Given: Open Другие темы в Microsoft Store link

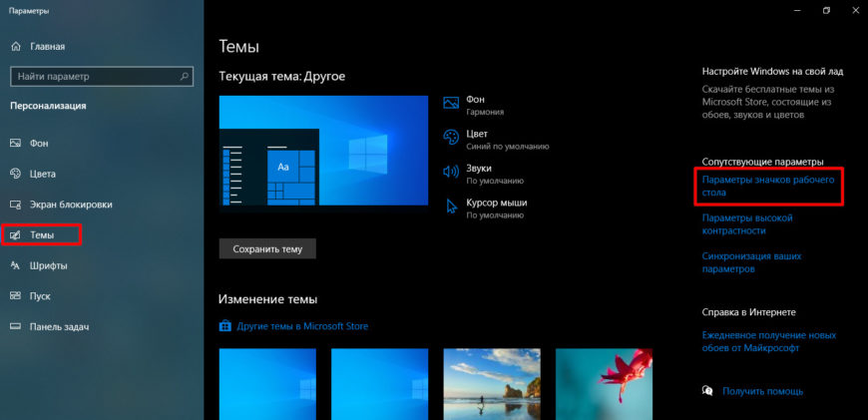Looking at the screenshot, I should tap(302, 326).
